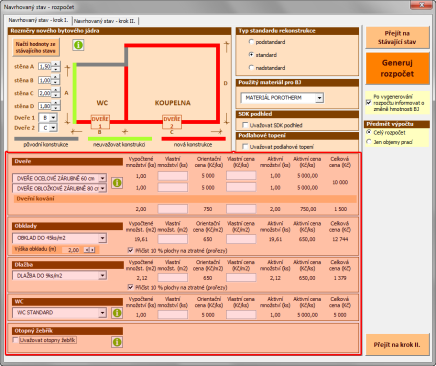Image resolution: width=436 pixels, height=366 pixels.
Task: Click the Generuj rozpočet button
Action: tap(397, 68)
